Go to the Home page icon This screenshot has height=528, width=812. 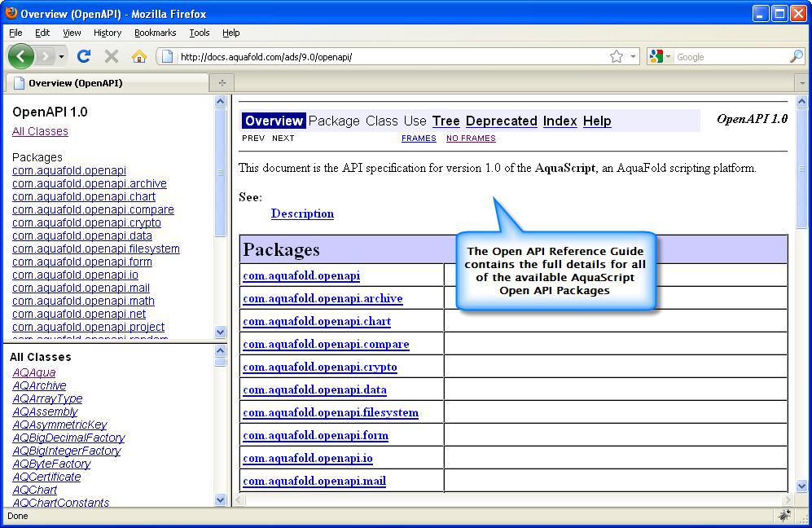[138, 56]
